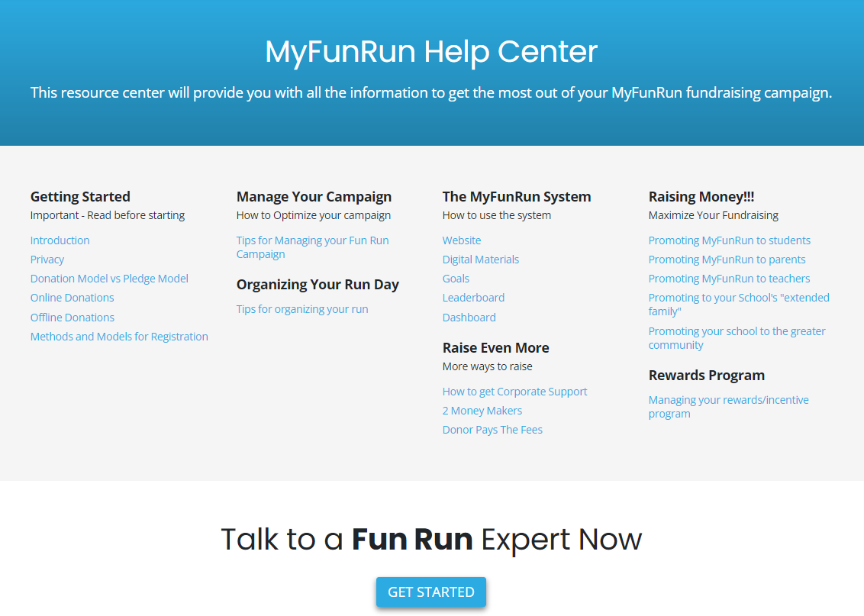864x616 pixels.
Task: Open the Dashboard article
Action: [469, 318]
